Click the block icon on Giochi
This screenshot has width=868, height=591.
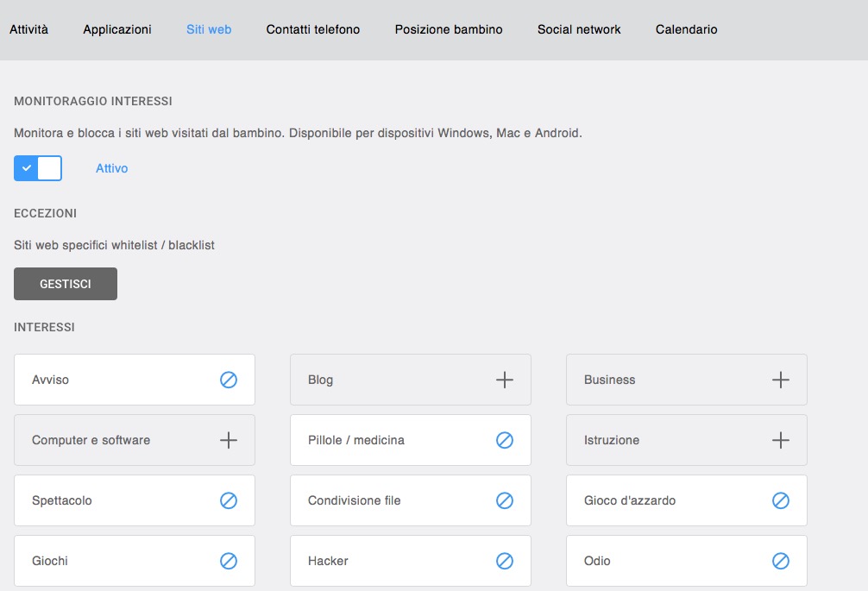point(229,561)
